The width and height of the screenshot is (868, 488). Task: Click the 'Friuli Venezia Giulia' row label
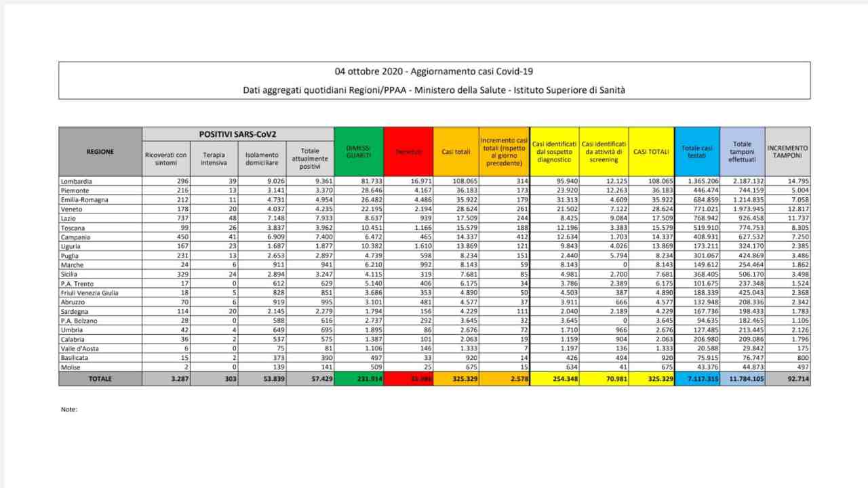[90, 293]
